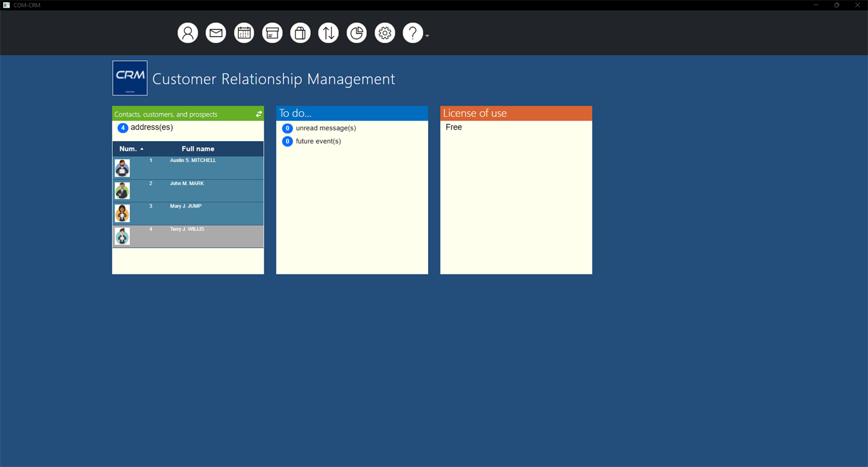Open the Contacts tool from the toolbar
The image size is (868, 467).
[187, 32]
